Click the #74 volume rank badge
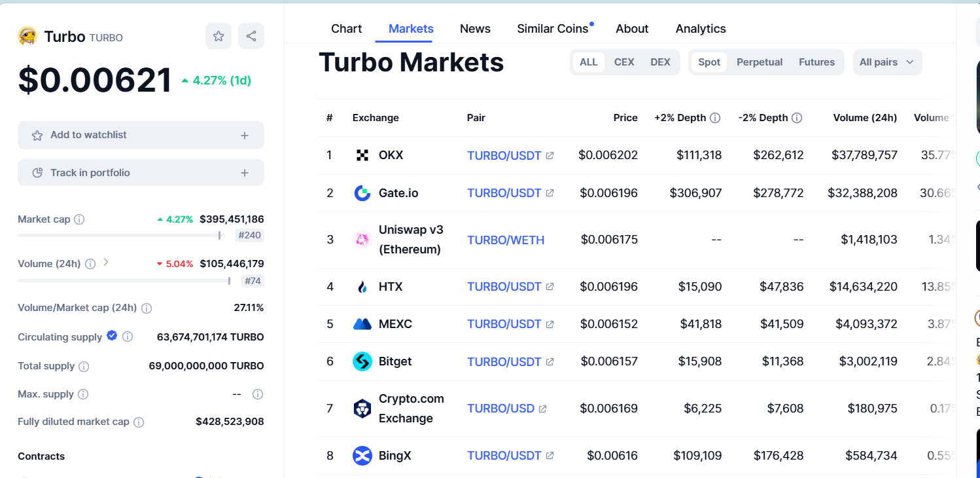The width and height of the screenshot is (980, 478). click(x=253, y=281)
